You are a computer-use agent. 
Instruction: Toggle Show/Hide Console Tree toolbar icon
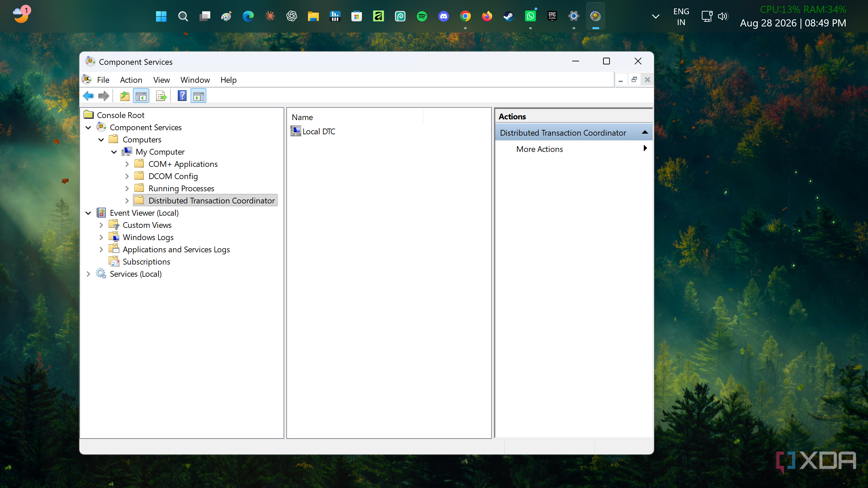[x=141, y=96]
